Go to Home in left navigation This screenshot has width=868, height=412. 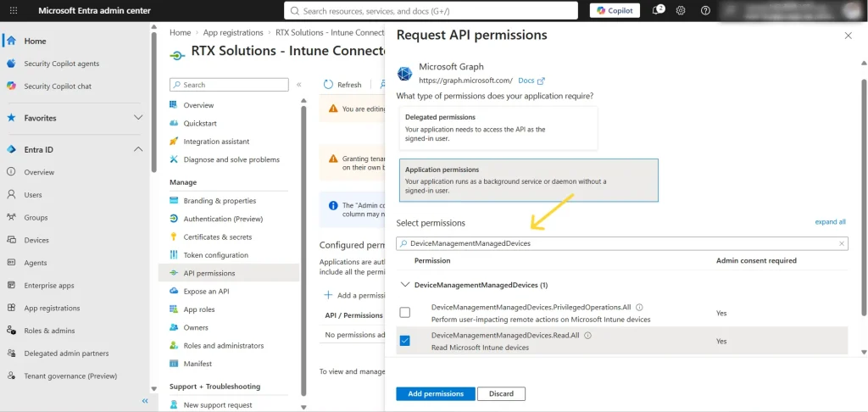35,41
